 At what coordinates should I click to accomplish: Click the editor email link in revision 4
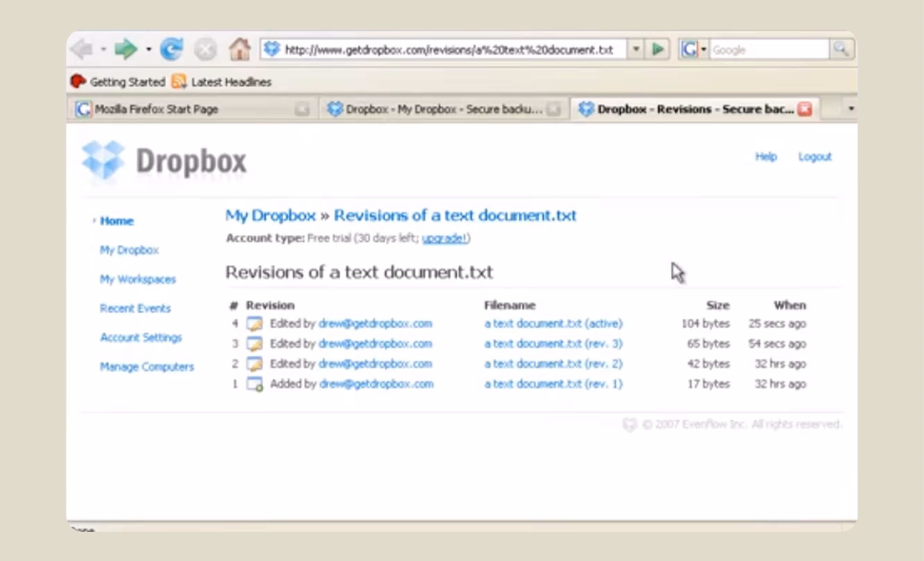pos(375,324)
